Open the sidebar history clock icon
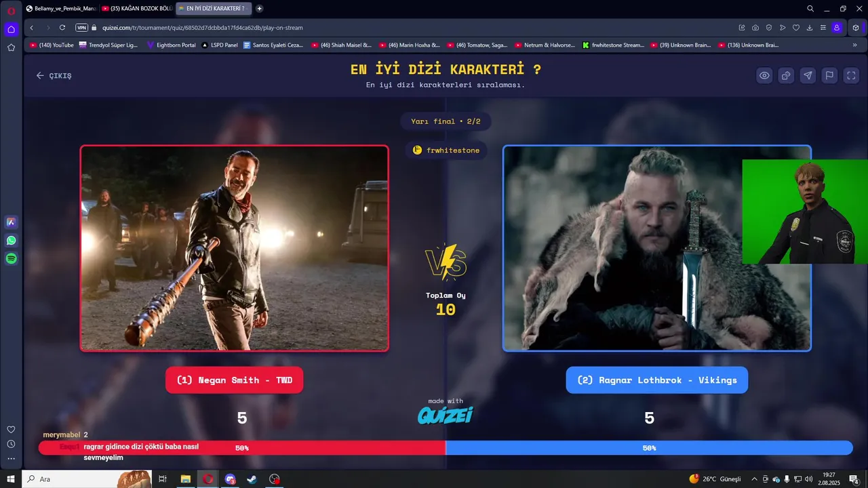 11,444
